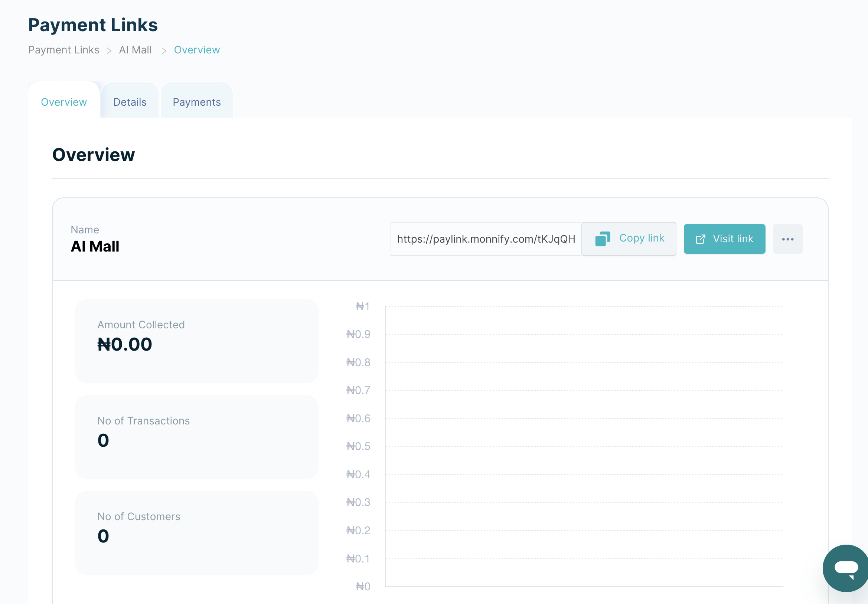Click the external-link icon on Visit link
Viewport: 868px width, 604px height.
pos(700,239)
